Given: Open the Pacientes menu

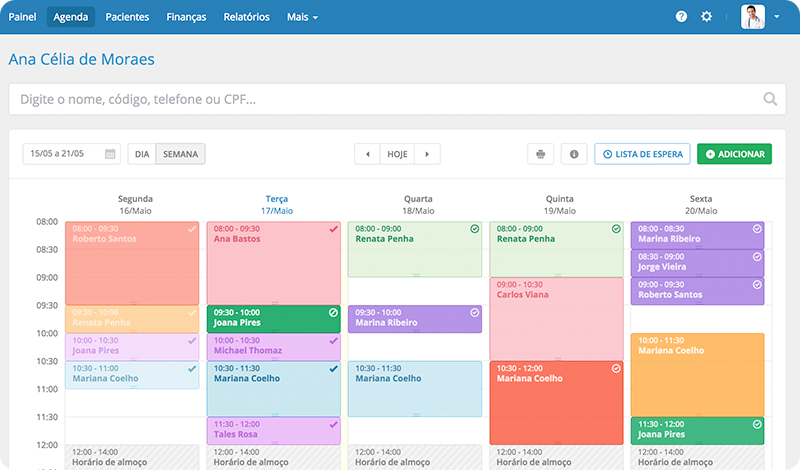Looking at the screenshot, I should (130, 17).
